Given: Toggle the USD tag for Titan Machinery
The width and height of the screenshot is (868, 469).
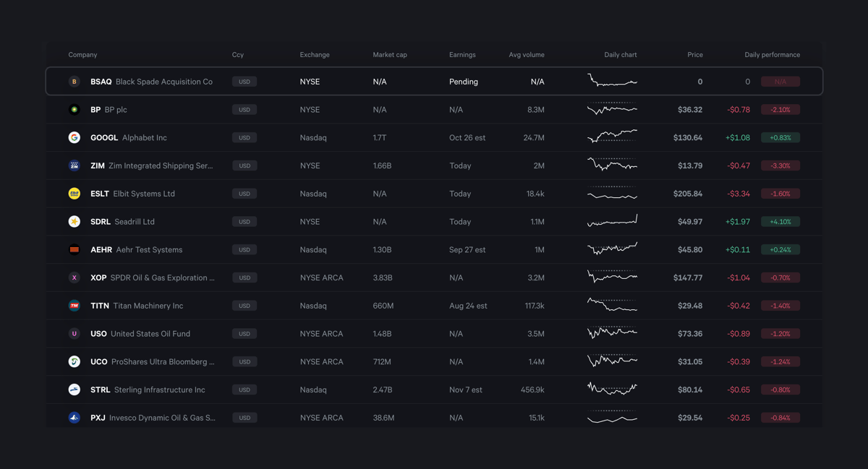Looking at the screenshot, I should point(244,305).
